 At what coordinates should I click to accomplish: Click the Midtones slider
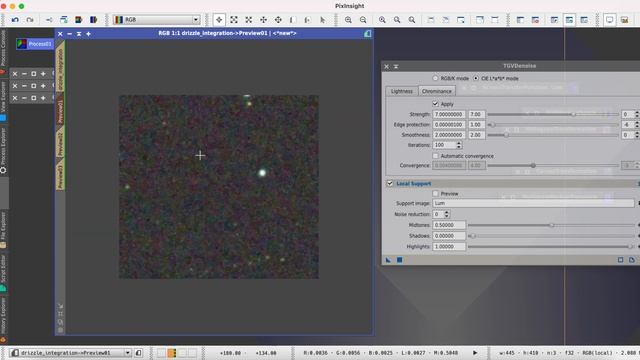pos(551,225)
